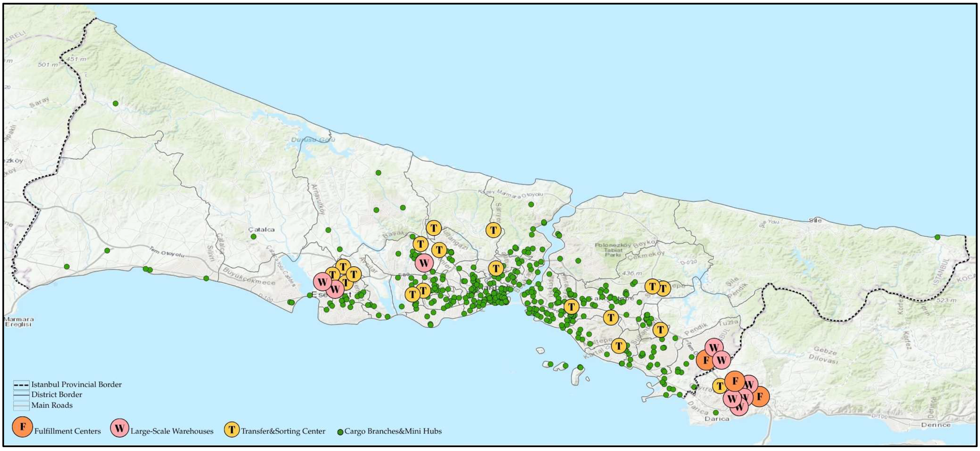Select the lone W warehouse marker below three T markers
Image resolution: width=980 pixels, height=451 pixels.
pos(424,263)
